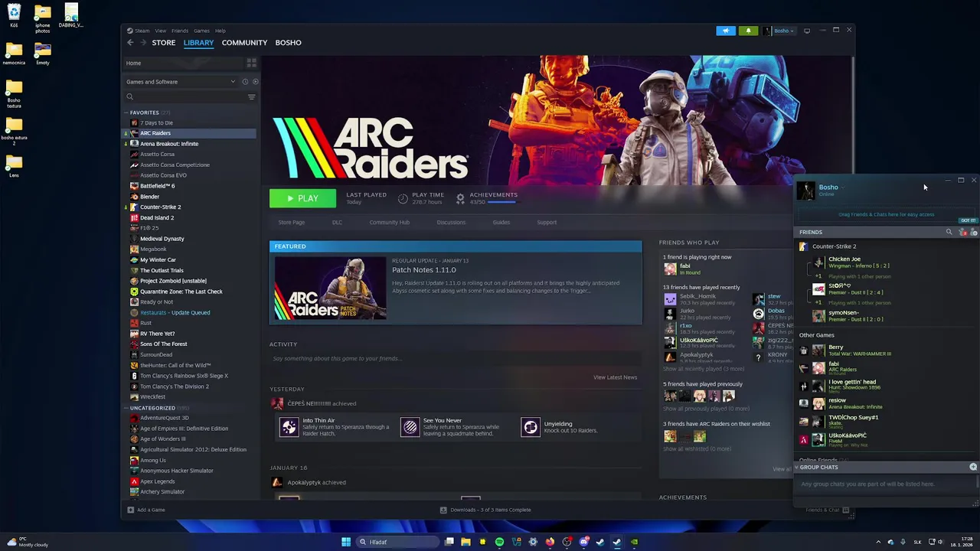Go back with the Steam back arrow
Image resolution: width=980 pixels, height=551 pixels.
[130, 43]
